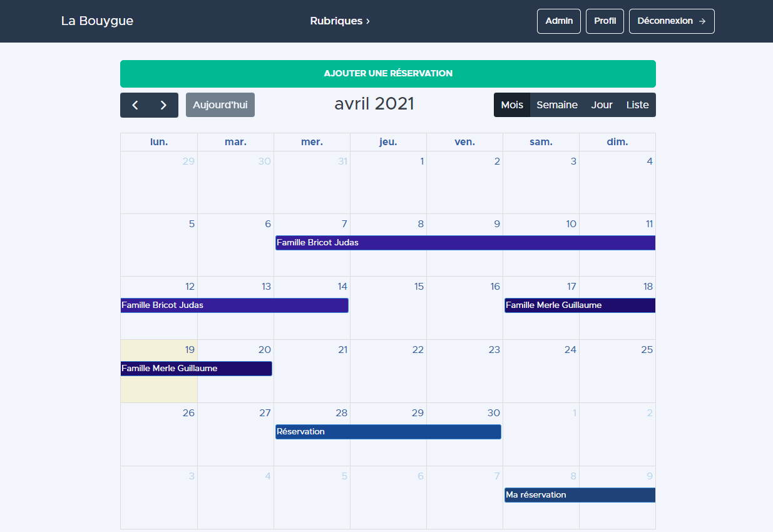Viewport: 773px width, 532px height.
Task: Open the Profil page
Action: [605, 21]
